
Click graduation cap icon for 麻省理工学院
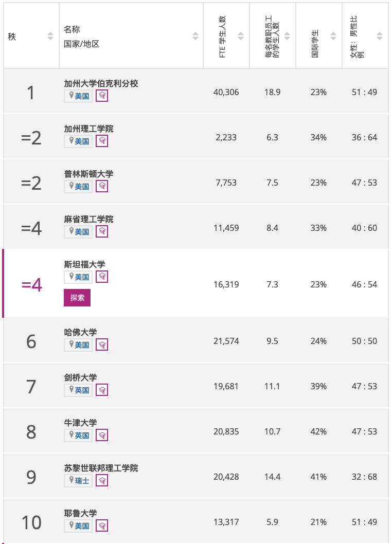click(x=102, y=231)
